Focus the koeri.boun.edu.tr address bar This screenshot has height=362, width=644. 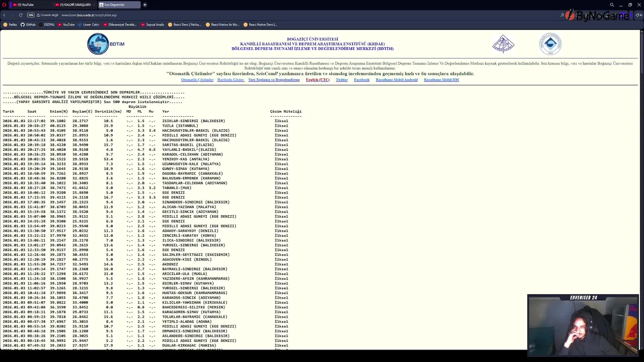(89, 15)
